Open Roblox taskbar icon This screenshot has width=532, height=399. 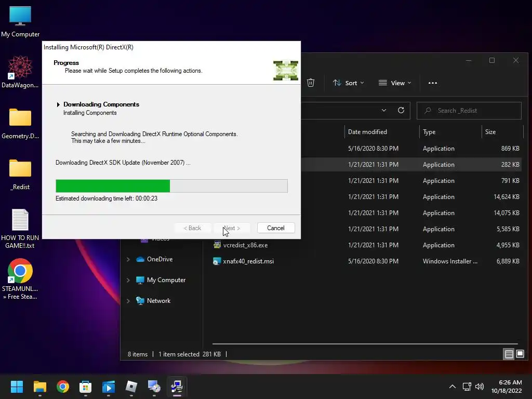[131, 387]
